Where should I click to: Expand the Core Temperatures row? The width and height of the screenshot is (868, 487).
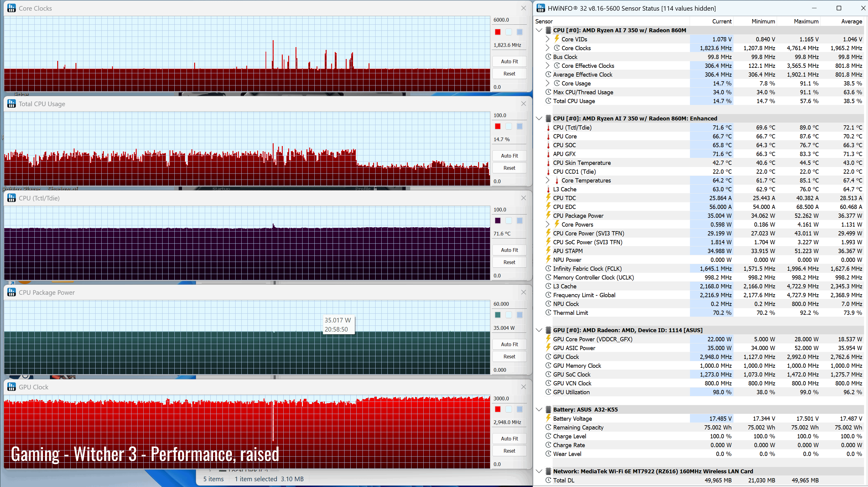tap(548, 180)
